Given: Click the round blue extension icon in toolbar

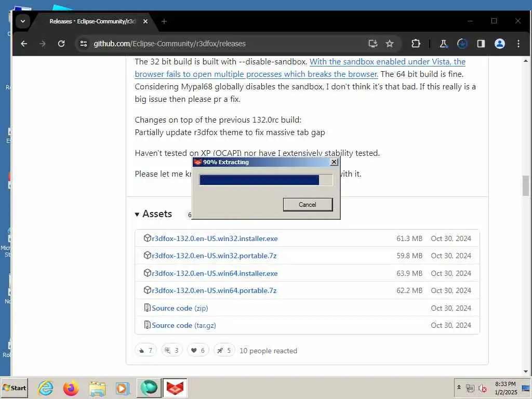Looking at the screenshot, I should pos(462,44).
